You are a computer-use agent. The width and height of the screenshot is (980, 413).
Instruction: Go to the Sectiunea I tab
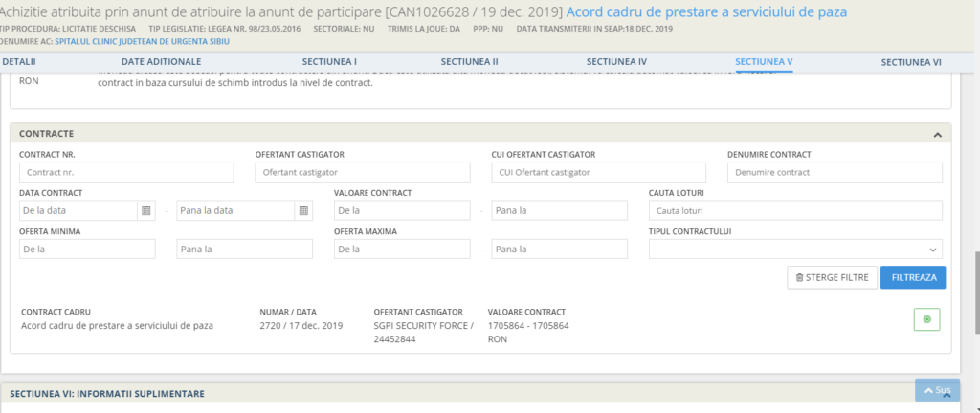pyautogui.click(x=329, y=61)
